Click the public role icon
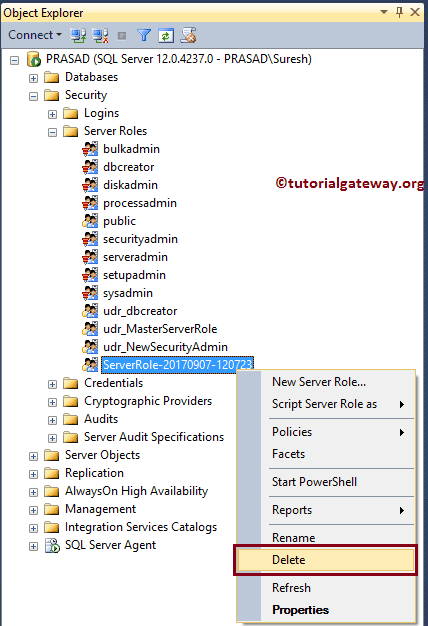The height and width of the screenshot is (626, 428). (90, 221)
